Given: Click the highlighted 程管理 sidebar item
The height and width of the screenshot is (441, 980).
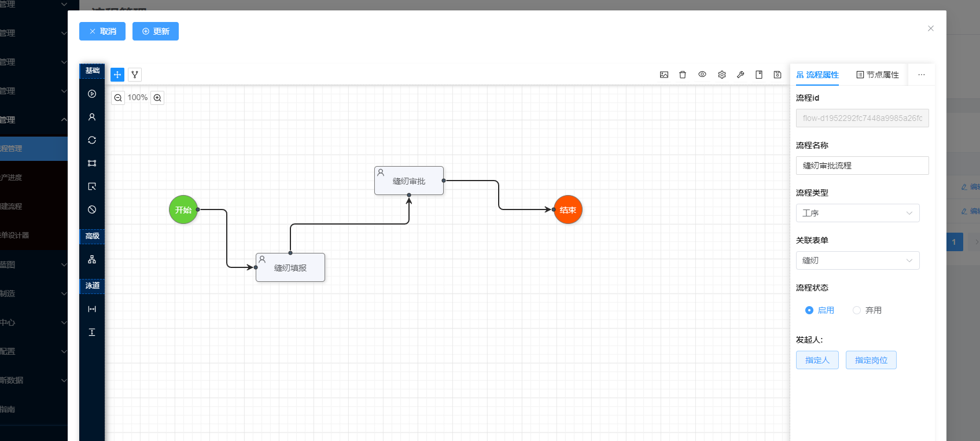Looking at the screenshot, I should pyautogui.click(x=34, y=149).
